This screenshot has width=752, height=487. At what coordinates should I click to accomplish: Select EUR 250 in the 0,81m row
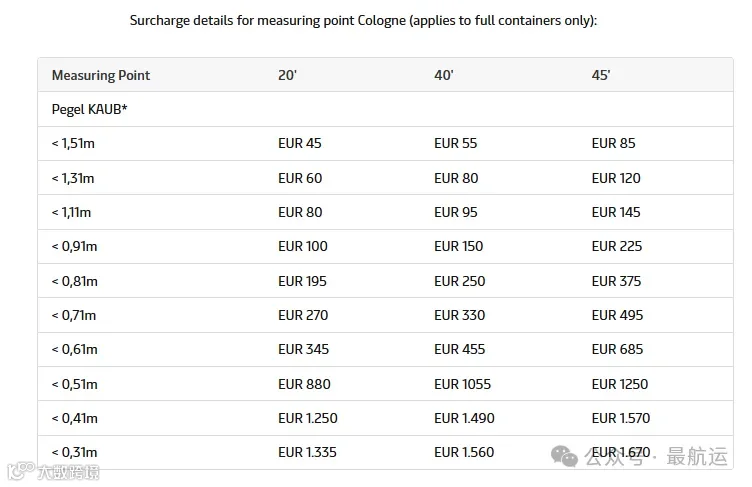tap(459, 281)
